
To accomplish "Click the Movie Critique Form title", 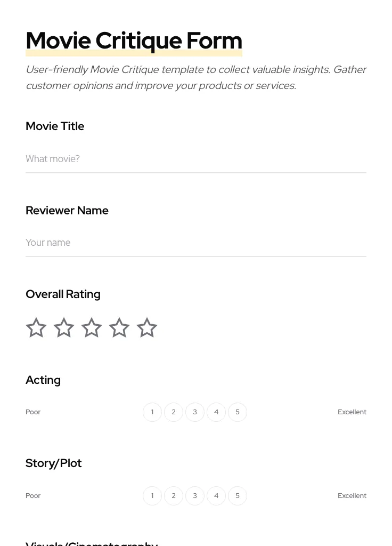I will click(x=134, y=40).
